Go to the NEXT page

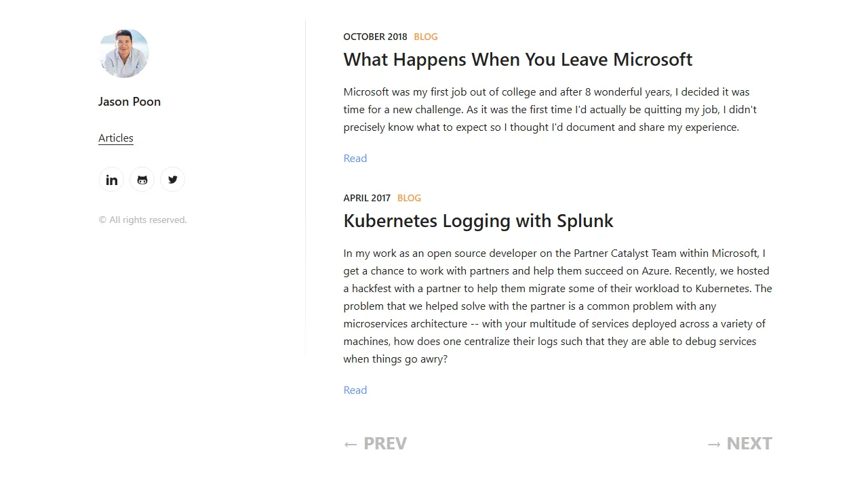[739, 444]
